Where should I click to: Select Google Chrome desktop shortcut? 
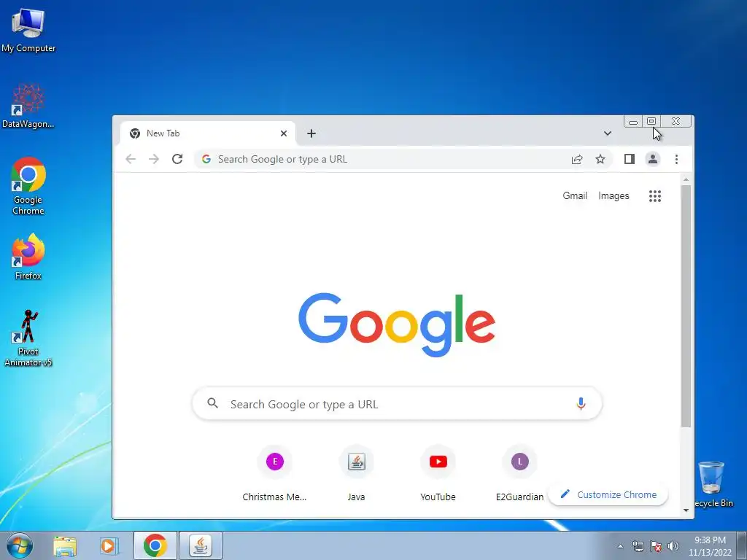point(28,186)
